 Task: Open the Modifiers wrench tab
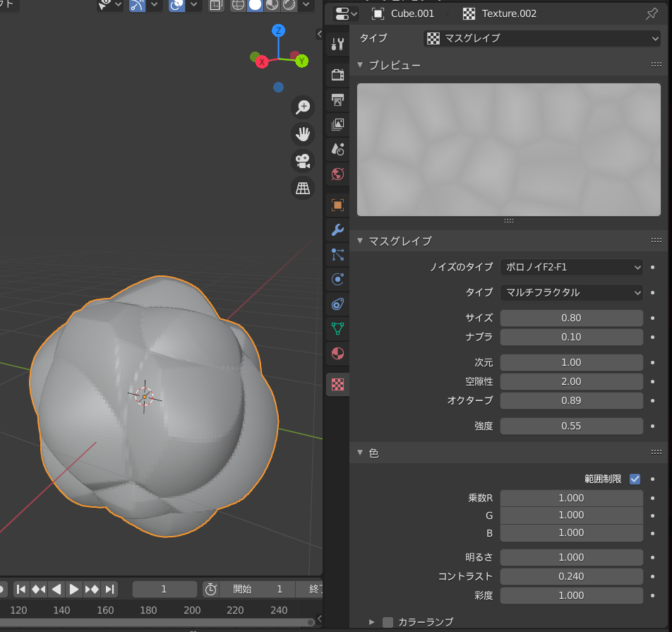pyautogui.click(x=337, y=229)
